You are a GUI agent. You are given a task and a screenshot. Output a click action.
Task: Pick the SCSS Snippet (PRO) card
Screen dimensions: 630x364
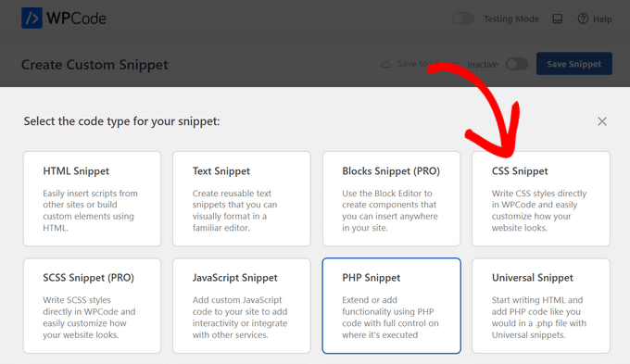[92, 306]
